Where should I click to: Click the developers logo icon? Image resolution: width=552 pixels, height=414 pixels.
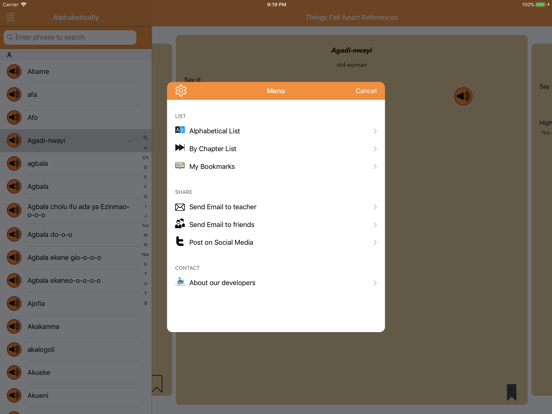pyautogui.click(x=180, y=282)
